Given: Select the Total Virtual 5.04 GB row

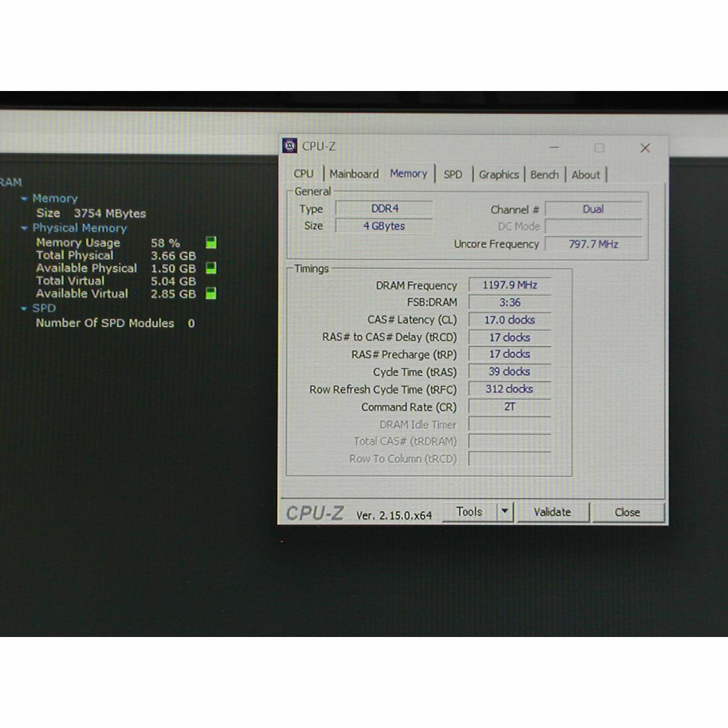Looking at the screenshot, I should tap(116, 281).
